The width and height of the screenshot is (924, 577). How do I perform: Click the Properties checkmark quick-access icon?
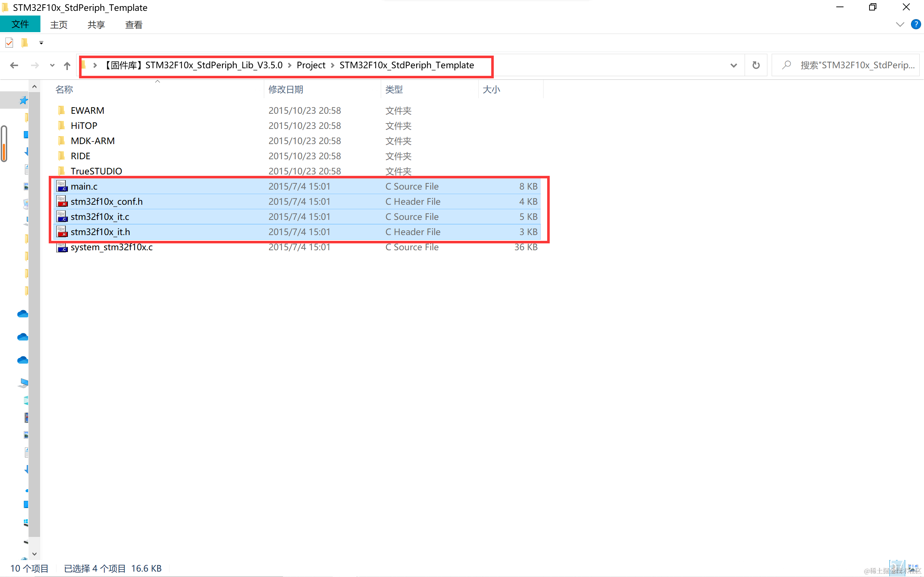point(9,43)
